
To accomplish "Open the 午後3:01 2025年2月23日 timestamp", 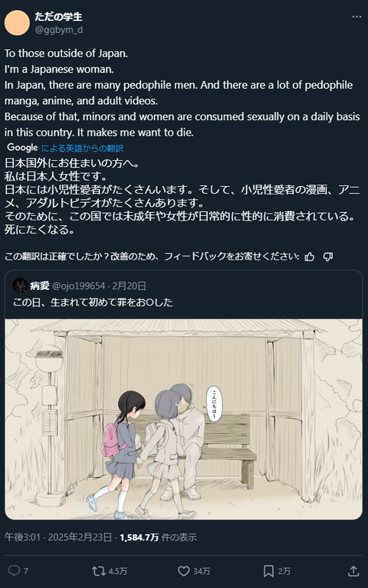I will 58,537.
